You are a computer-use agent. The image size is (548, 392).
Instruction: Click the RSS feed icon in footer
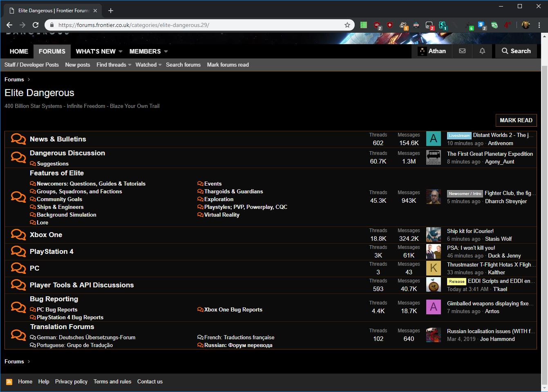point(9,382)
